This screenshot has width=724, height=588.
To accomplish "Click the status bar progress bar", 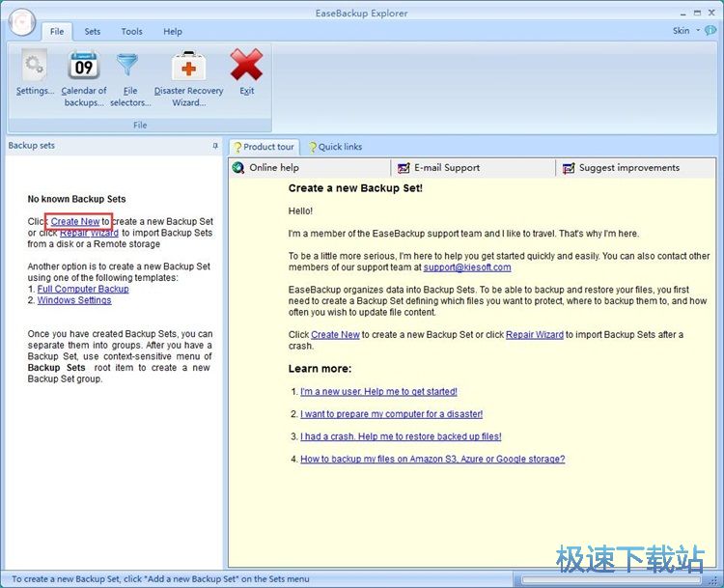I will 611,579.
